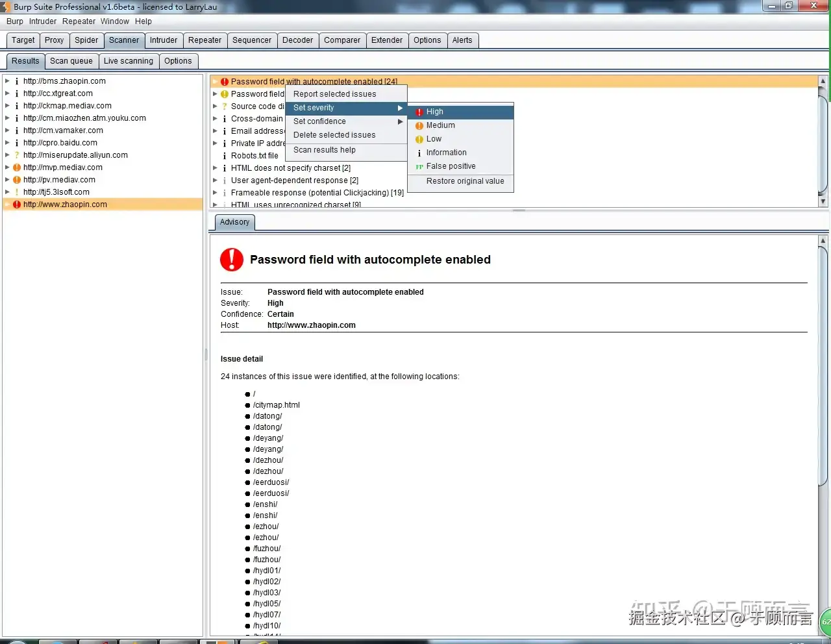Switch to Alerts tab
The image size is (831, 644).
[x=462, y=40]
